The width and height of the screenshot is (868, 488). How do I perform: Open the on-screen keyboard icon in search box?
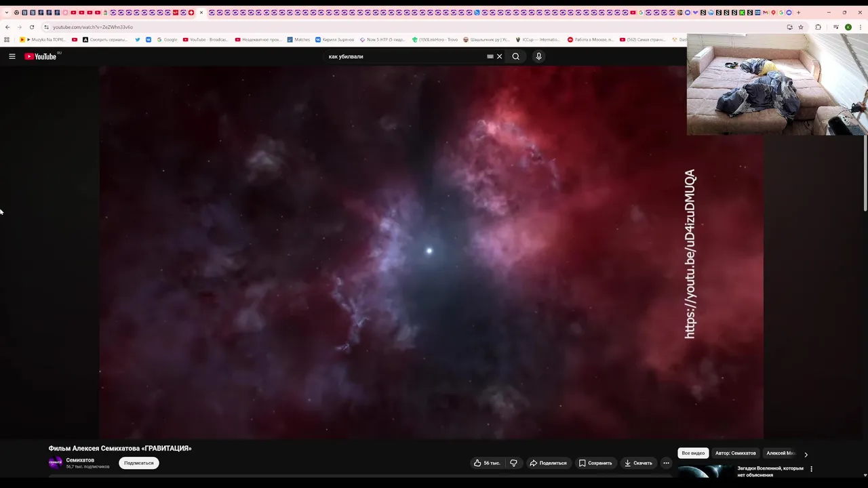(490, 56)
